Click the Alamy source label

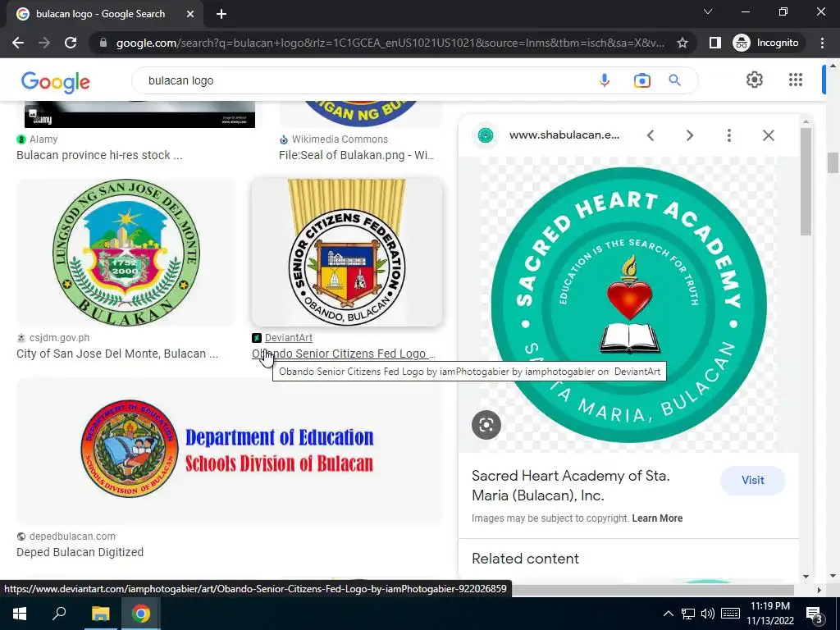coord(43,139)
